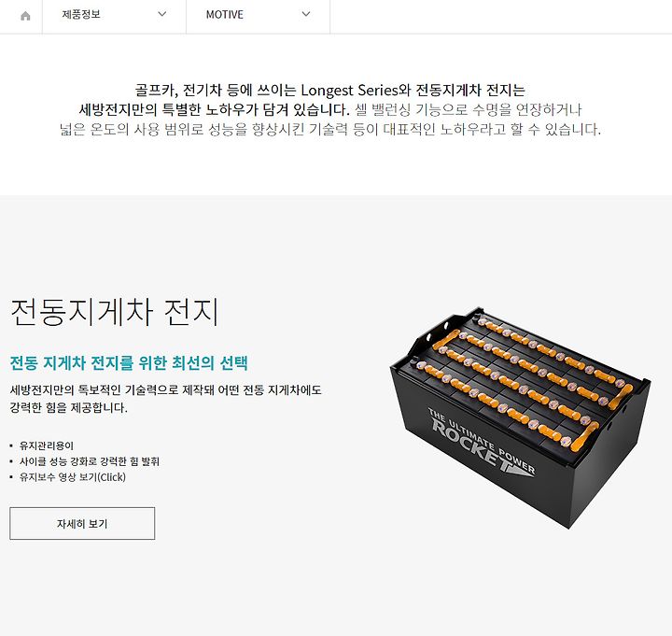Expand the MOTIVE dropdown menu
The height and width of the screenshot is (636, 672).
pos(258,15)
